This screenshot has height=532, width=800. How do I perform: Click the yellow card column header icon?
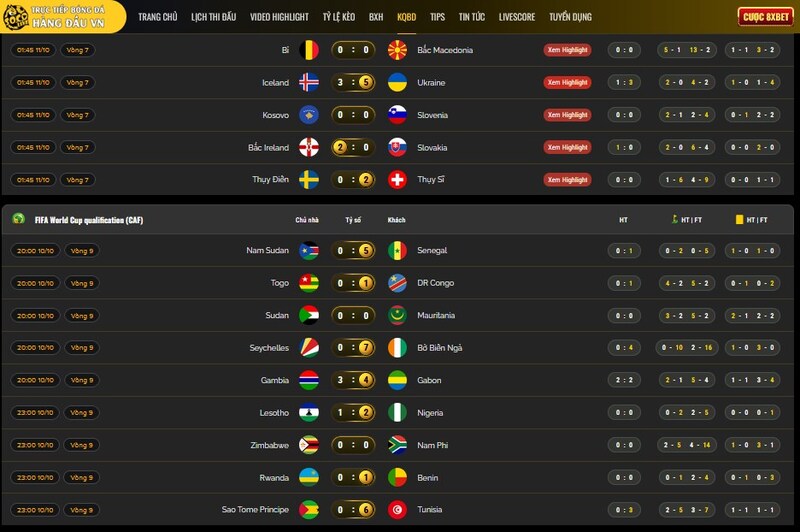739,219
